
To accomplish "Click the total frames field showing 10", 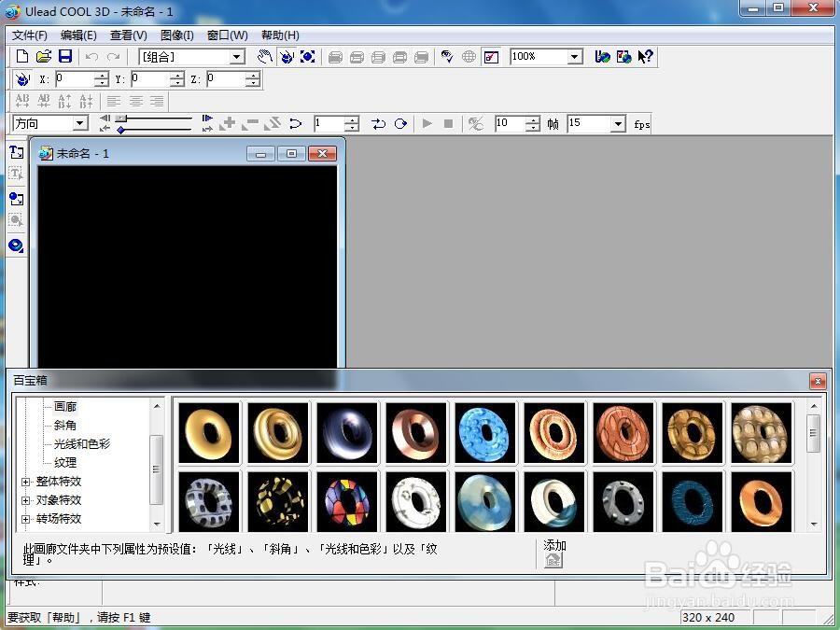I will tap(511, 124).
